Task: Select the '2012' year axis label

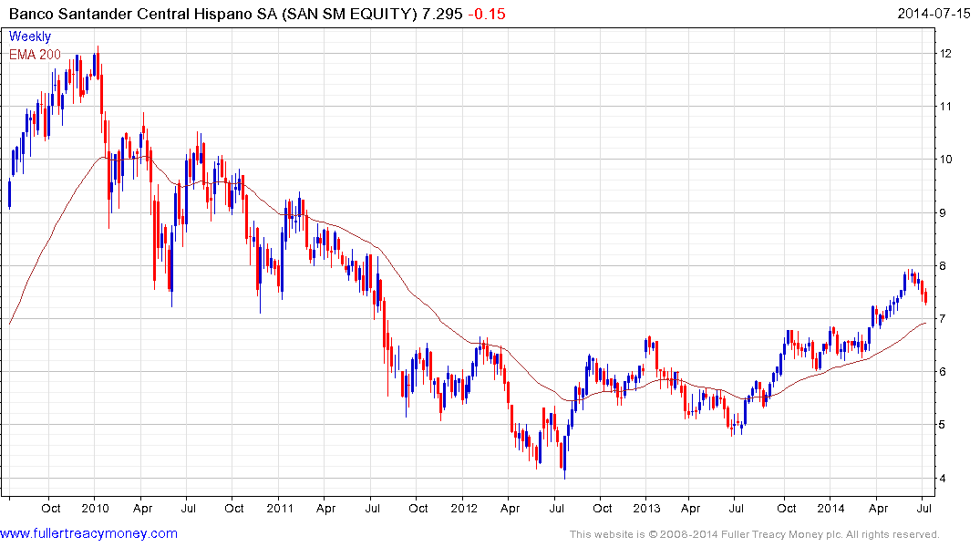Action: tap(464, 508)
